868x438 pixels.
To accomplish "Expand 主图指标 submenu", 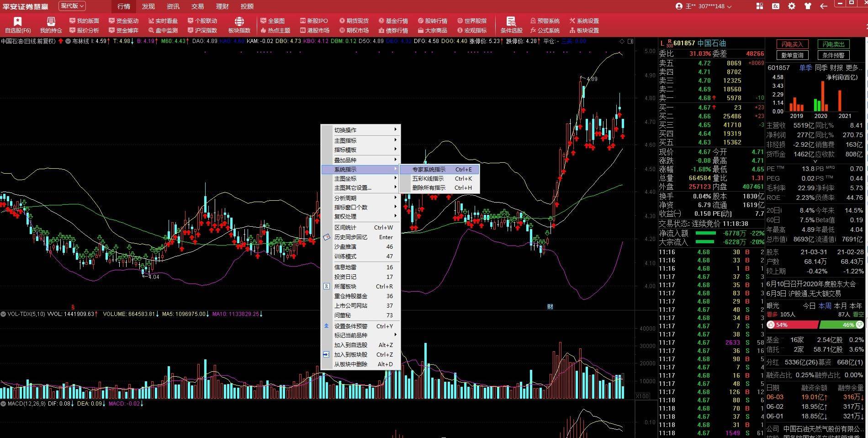I will (x=361, y=140).
